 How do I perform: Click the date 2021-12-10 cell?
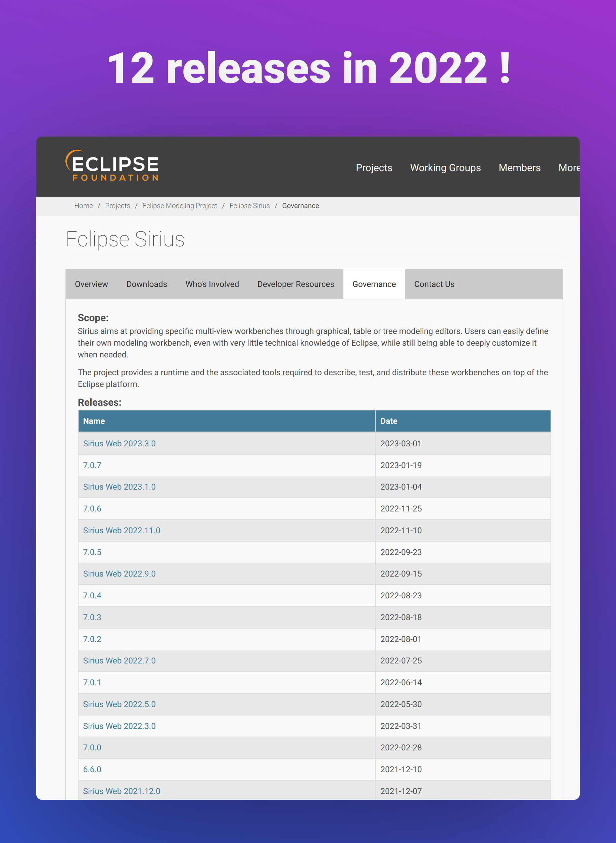(463, 769)
